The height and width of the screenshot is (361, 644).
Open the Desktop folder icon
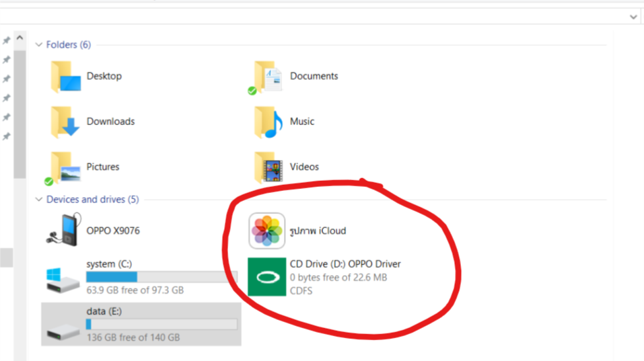pos(66,77)
